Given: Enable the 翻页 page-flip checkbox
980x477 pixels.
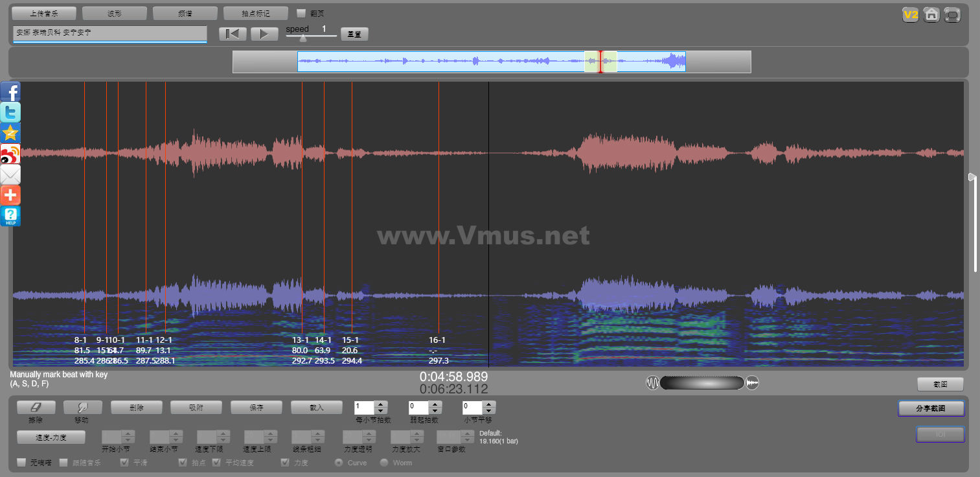Looking at the screenshot, I should pyautogui.click(x=301, y=13).
